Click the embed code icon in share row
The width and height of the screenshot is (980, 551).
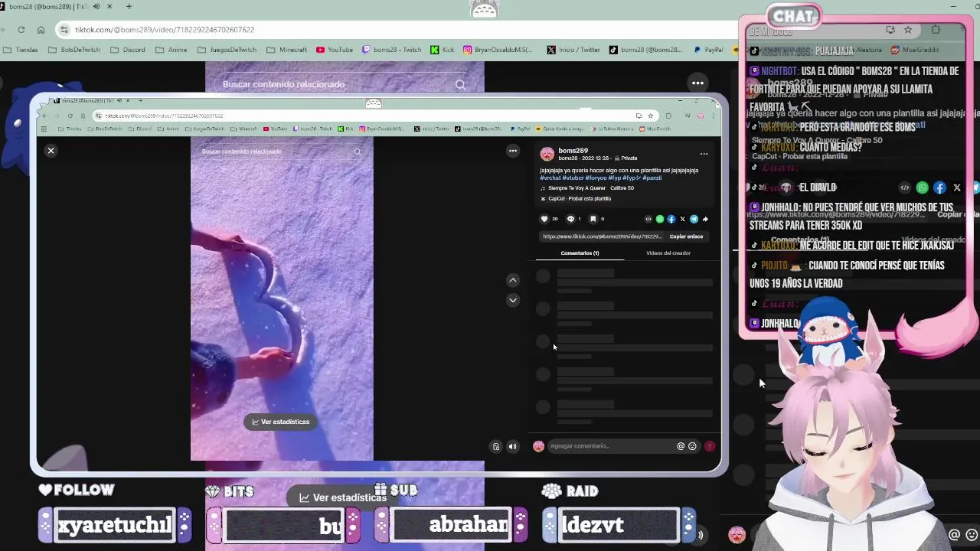coord(648,219)
